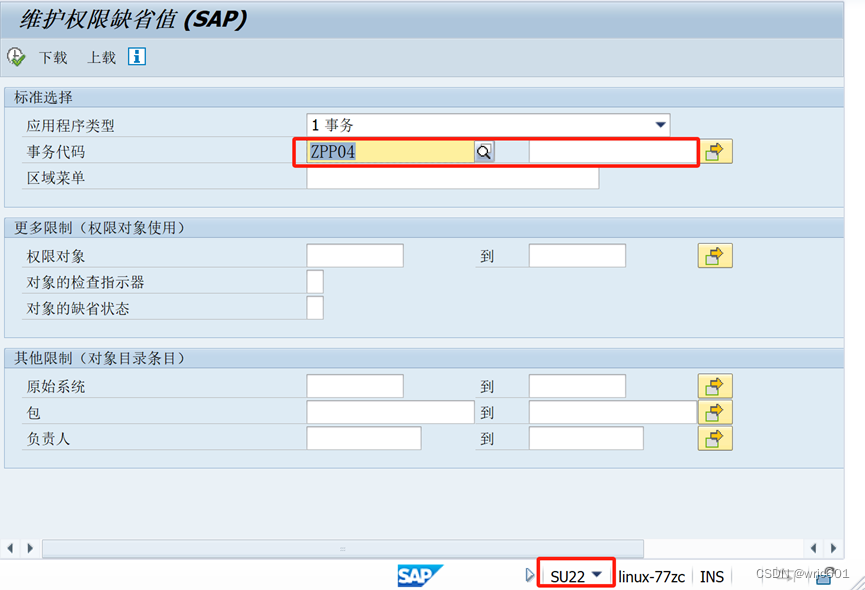Screen dimensions: 865x590
Task: Click the 更多限制（权限对象使用）header
Action: 424,228
